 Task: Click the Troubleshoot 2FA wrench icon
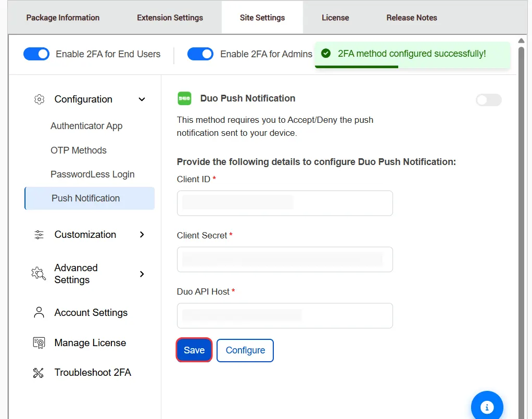click(x=39, y=372)
